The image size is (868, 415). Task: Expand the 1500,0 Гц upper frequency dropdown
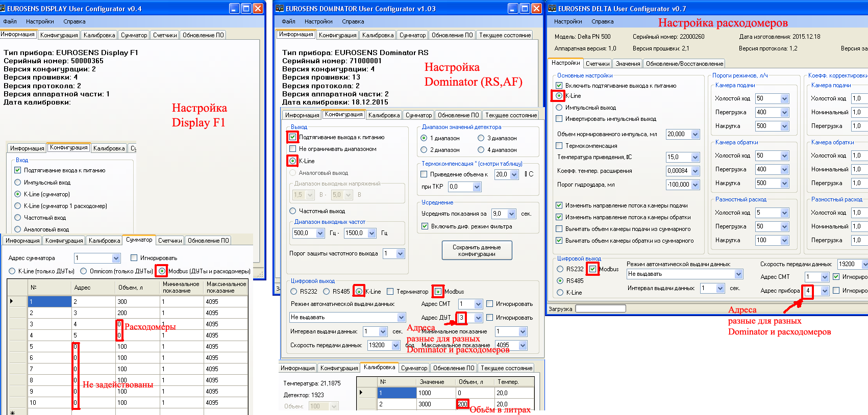pos(371,233)
